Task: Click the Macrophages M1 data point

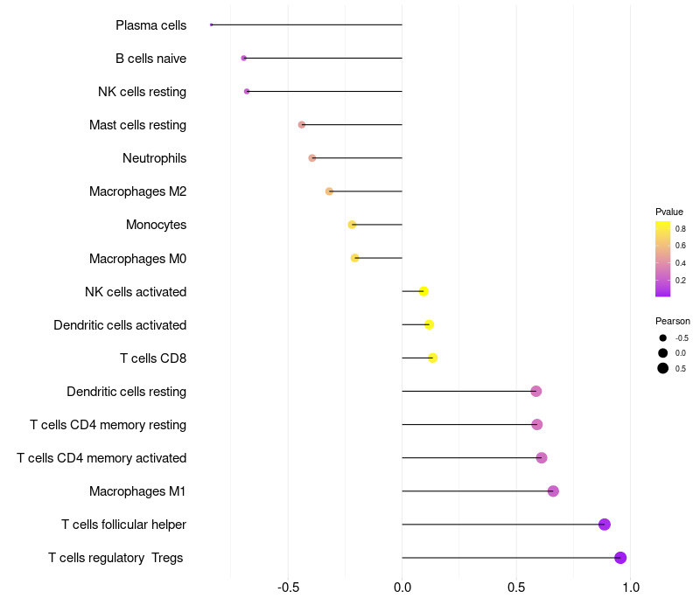Action: [553, 491]
